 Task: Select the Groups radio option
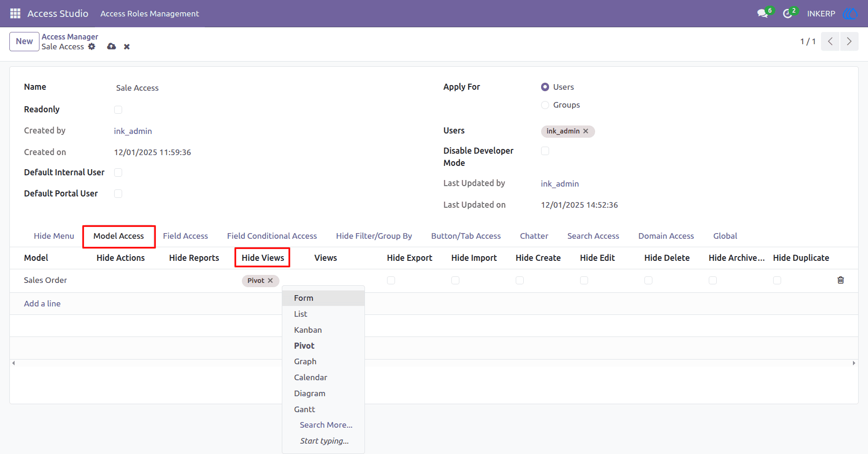tap(545, 105)
